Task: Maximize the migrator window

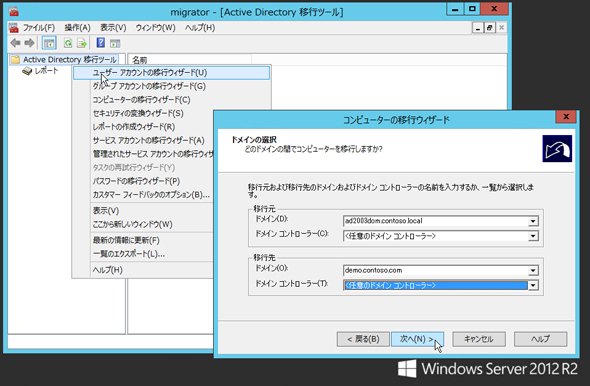Action: click(472, 8)
